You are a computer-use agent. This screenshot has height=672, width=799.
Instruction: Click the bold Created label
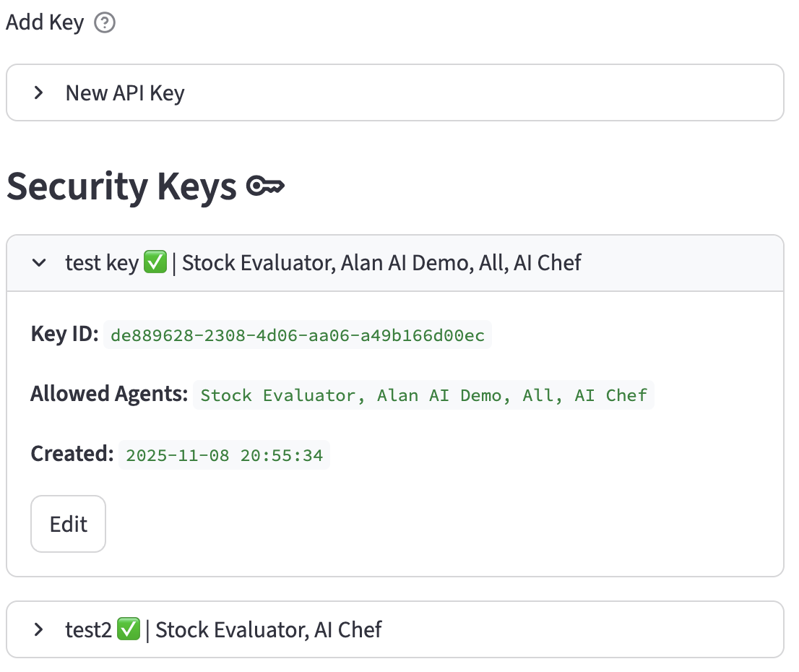click(72, 455)
